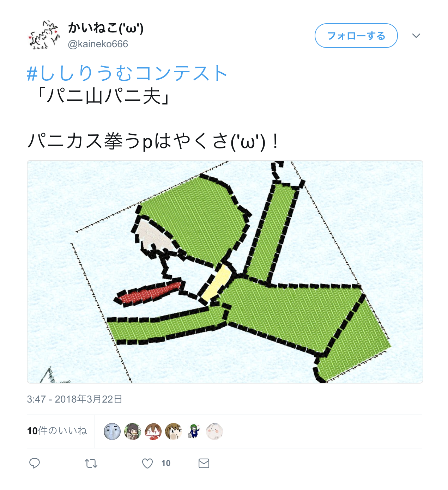Click the フォローする follow button

[356, 36]
